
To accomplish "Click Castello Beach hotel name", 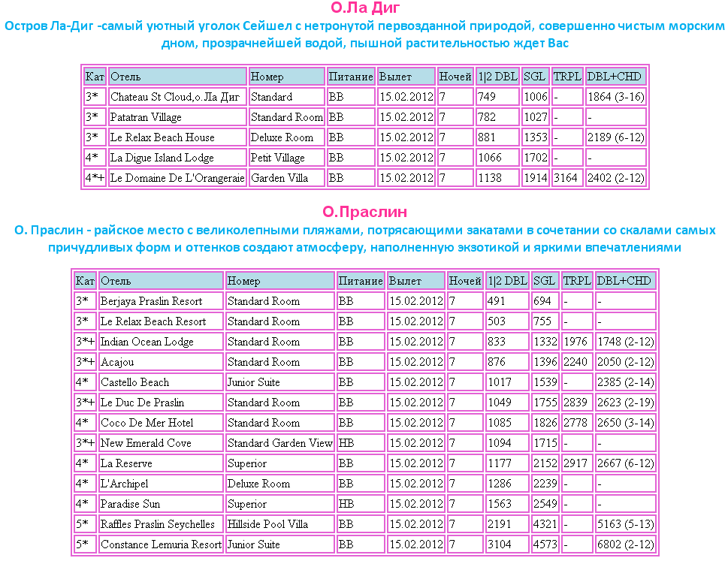I will coord(135,382).
